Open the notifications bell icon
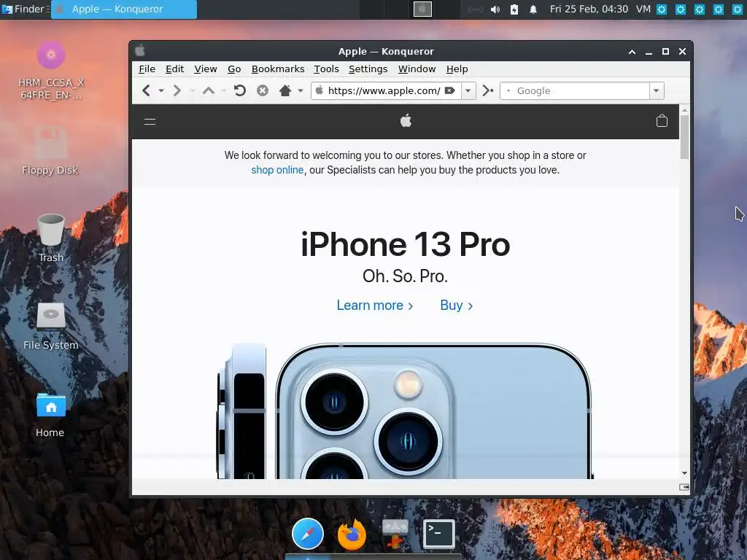Screen dimensions: 747x560 (533, 9)
